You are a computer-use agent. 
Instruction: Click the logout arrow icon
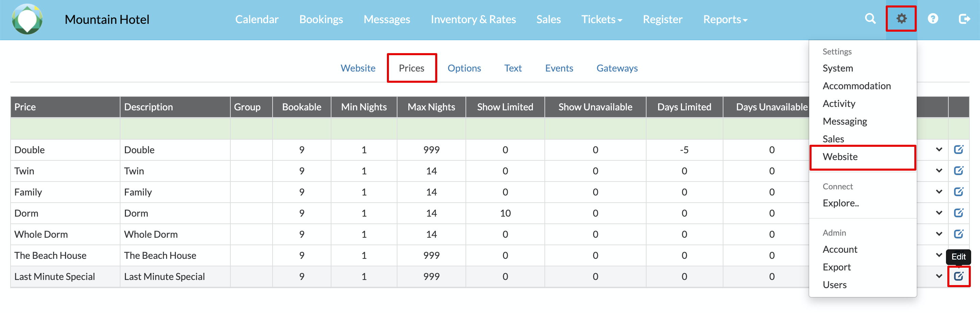pyautogui.click(x=964, y=19)
